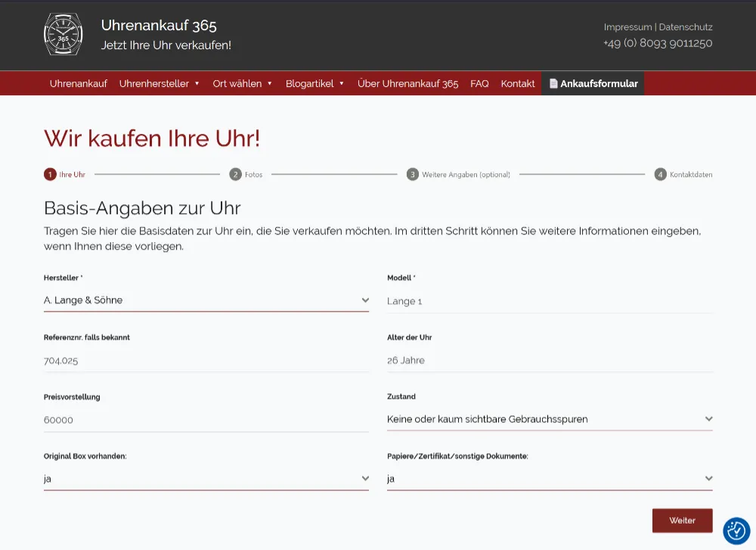Click the Modell input field
The width and height of the screenshot is (756, 550).
pos(549,301)
